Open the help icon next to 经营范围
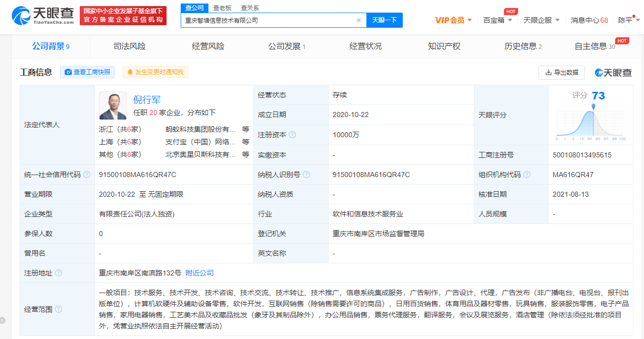The width and height of the screenshot is (644, 339). tap(58, 309)
